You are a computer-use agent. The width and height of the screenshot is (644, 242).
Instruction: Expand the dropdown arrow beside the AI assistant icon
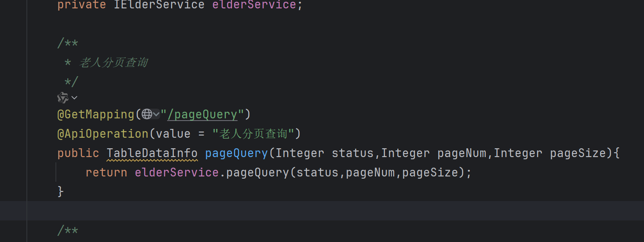click(74, 98)
